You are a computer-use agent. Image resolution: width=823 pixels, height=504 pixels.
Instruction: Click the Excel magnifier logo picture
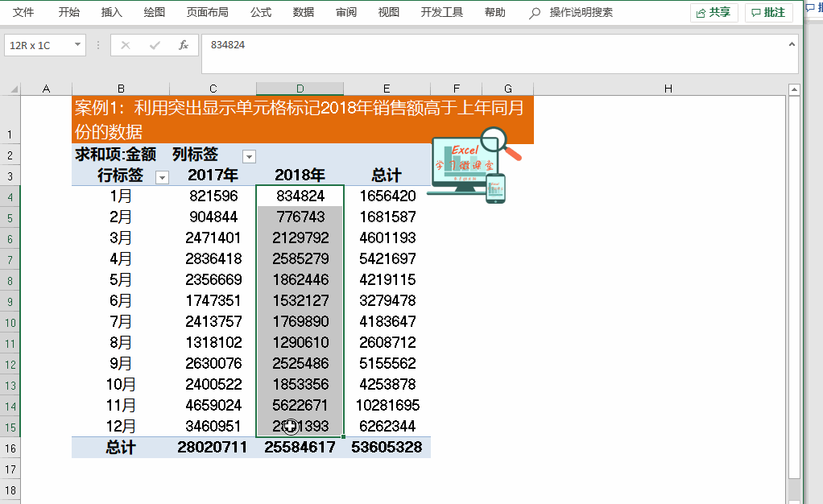474,164
